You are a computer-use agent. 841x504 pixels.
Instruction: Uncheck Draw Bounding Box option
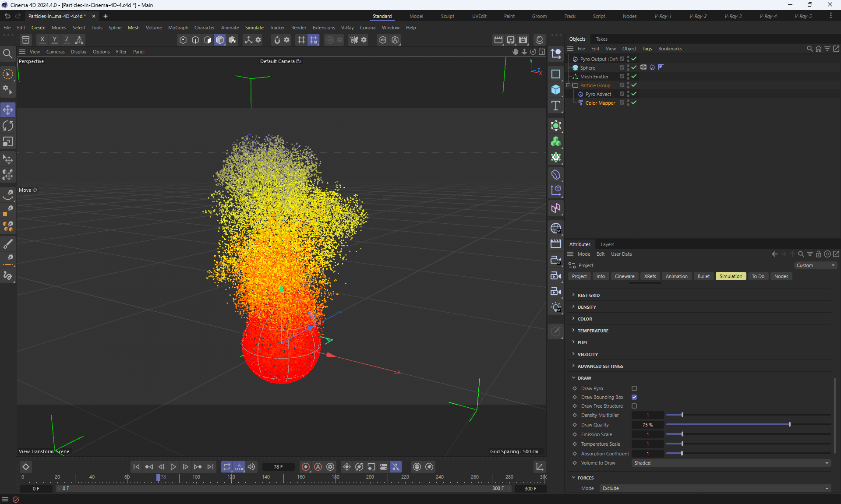point(634,397)
